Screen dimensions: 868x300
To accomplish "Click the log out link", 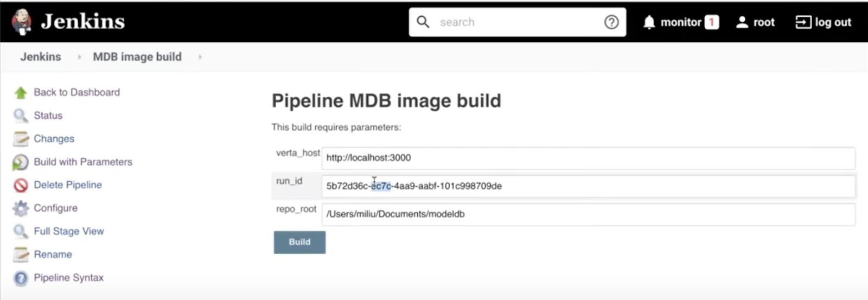I will (x=833, y=22).
